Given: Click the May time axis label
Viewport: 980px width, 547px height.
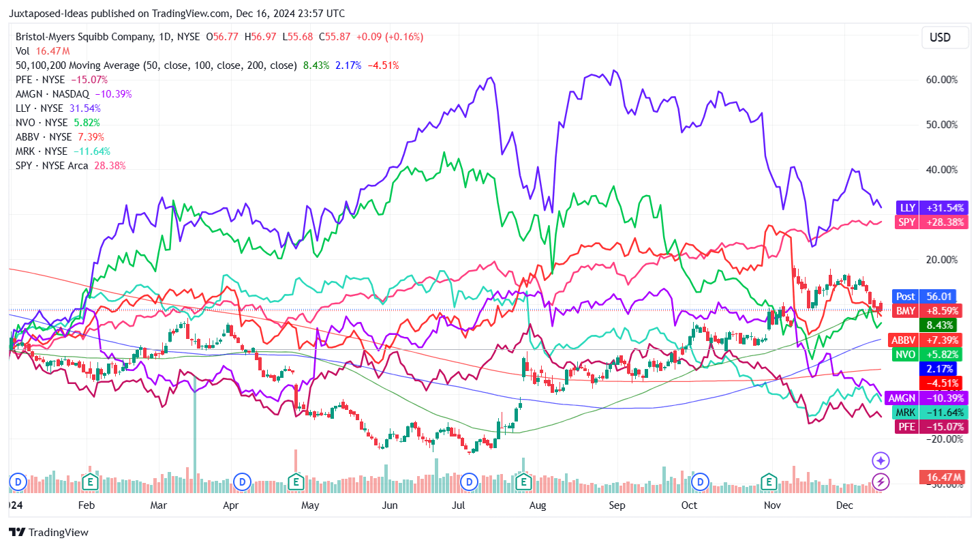Looking at the screenshot, I should point(310,505).
